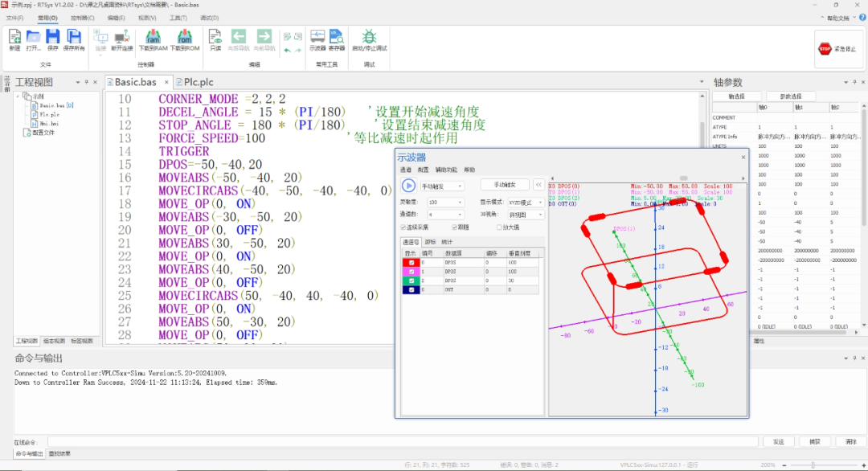Open the 调试(D) ribbon tab
This screenshot has width=868, height=471.
pyautogui.click(x=209, y=18)
